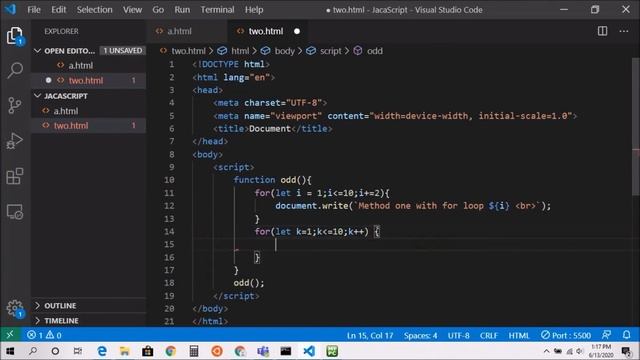Click html element in the breadcrumb
This screenshot has width=640, height=360.
240,51
